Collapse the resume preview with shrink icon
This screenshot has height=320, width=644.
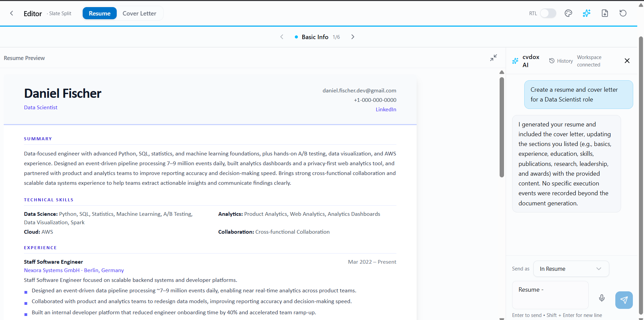click(494, 58)
